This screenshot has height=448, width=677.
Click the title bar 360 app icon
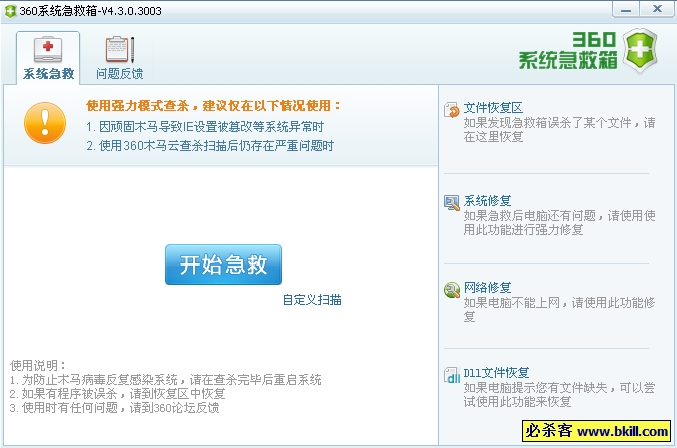pyautogui.click(x=9, y=11)
